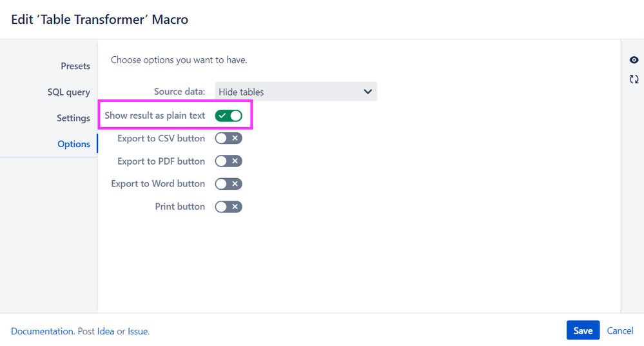Enable Export to PDF button toggle
Screen dimensions: 644x346
pos(229,161)
